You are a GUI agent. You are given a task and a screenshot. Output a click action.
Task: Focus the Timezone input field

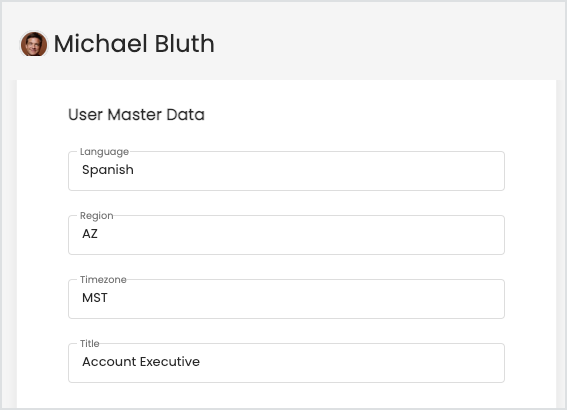click(x=286, y=299)
